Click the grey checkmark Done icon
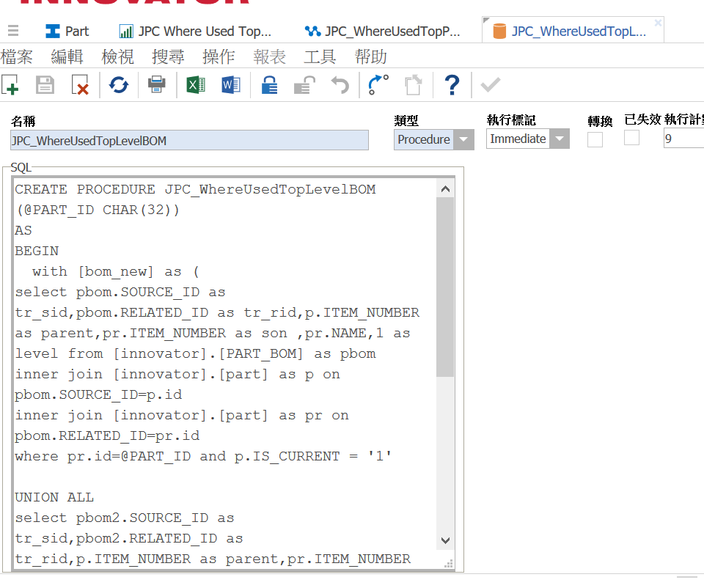Image resolution: width=704 pixels, height=588 pixels. tap(491, 85)
